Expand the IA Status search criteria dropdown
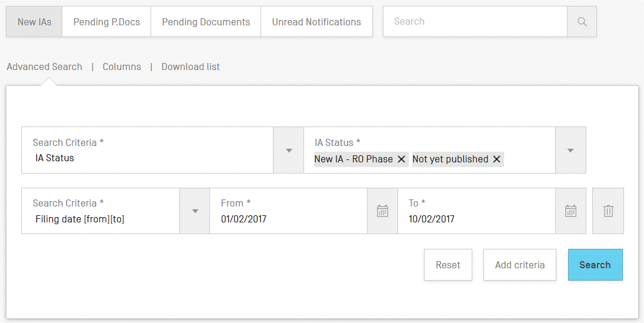This screenshot has width=644, height=323. point(289,150)
